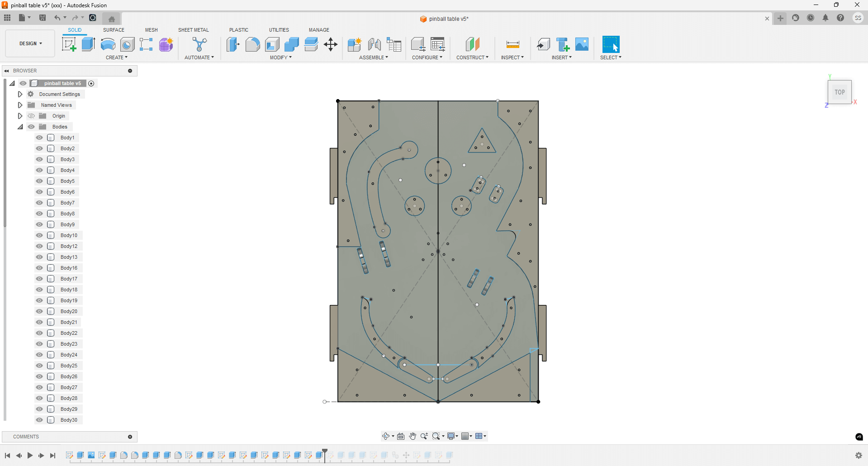Toggle visibility of Body16
868x466 pixels.
tap(39, 268)
